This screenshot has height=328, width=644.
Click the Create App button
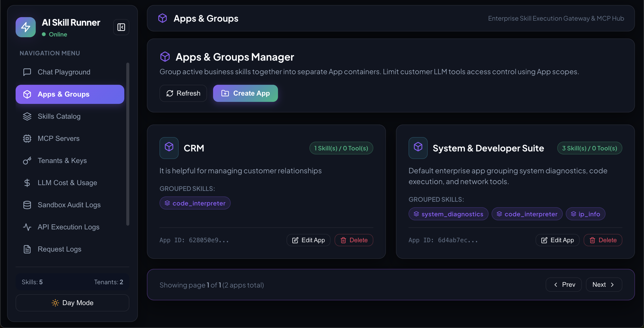246,93
